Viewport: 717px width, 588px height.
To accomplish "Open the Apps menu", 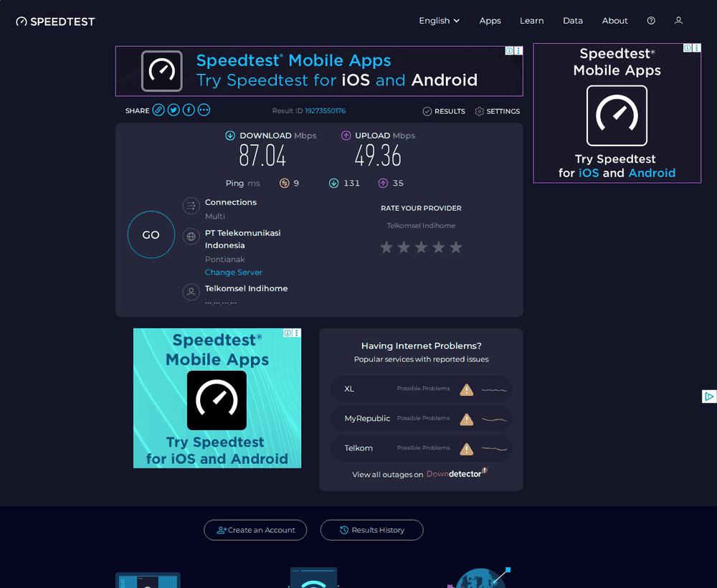I will click(490, 21).
